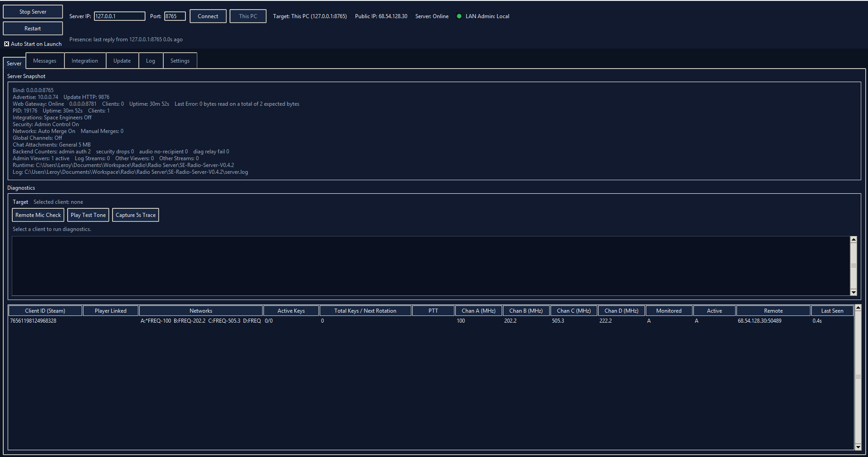Click Chan A (MHz) column header
The width and height of the screenshot is (868, 457).
tap(479, 311)
